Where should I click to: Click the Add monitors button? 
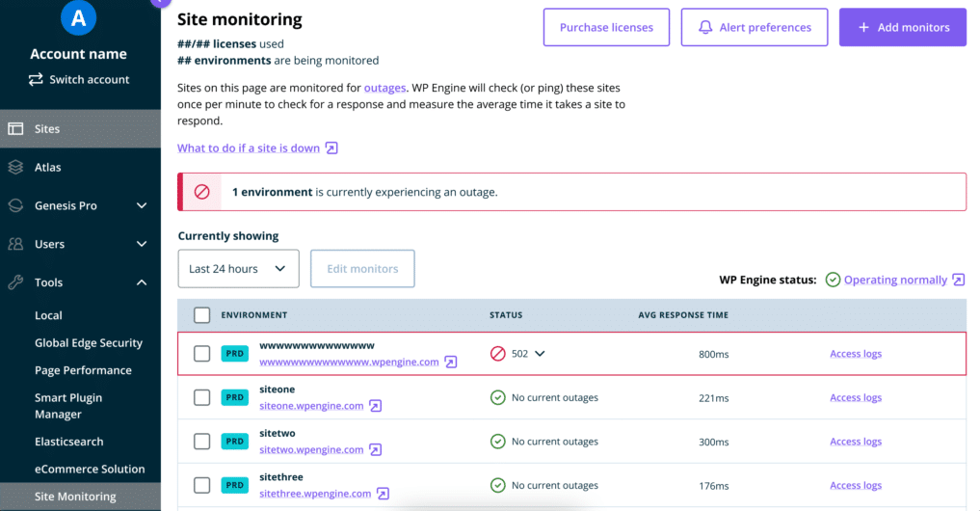[903, 27]
